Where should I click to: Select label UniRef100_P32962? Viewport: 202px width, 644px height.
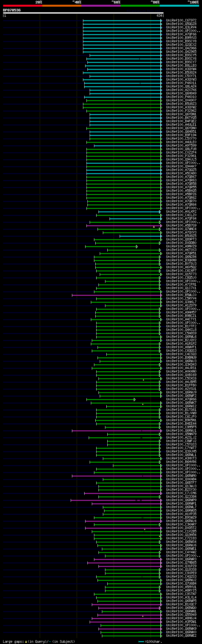tap(181, 111)
